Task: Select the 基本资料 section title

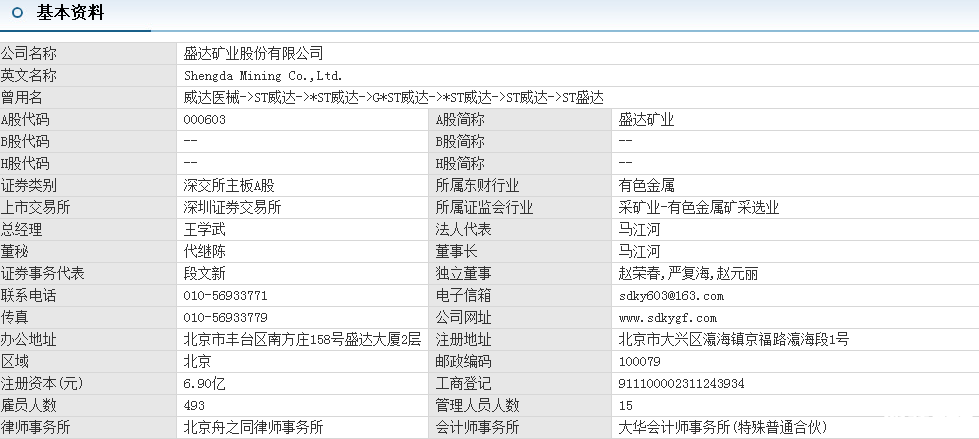Action: click(x=71, y=12)
